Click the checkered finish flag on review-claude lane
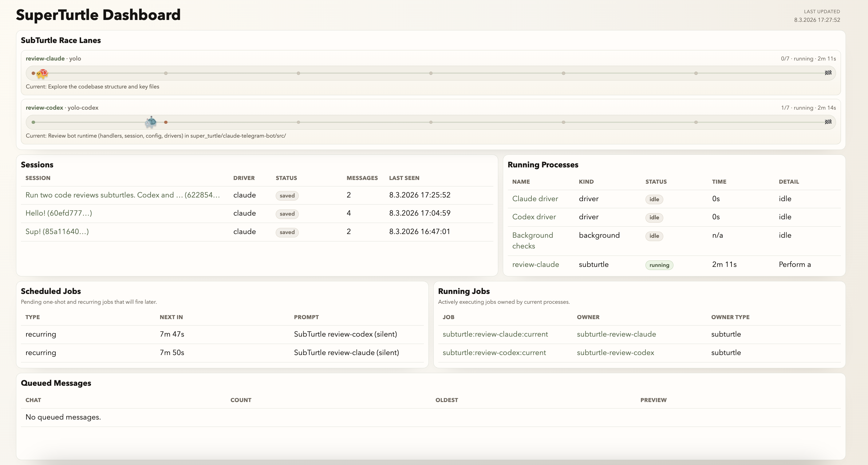The height and width of the screenshot is (465, 868). (829, 73)
